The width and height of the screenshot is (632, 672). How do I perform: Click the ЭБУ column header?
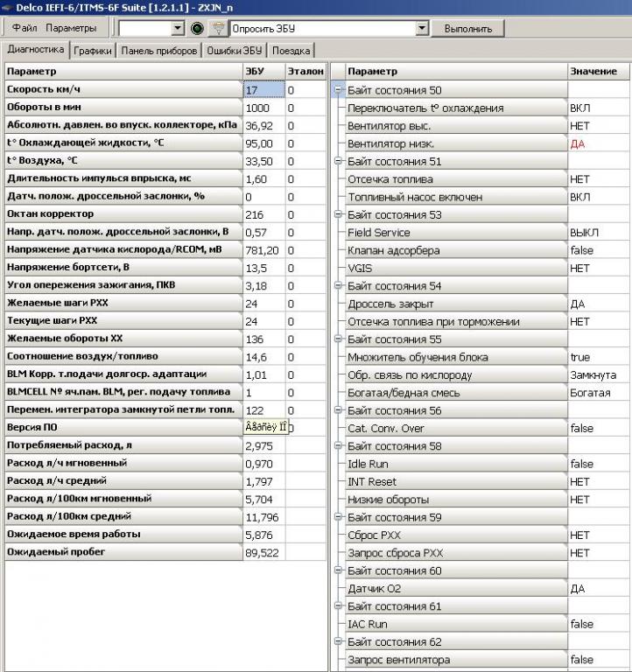click(x=263, y=71)
